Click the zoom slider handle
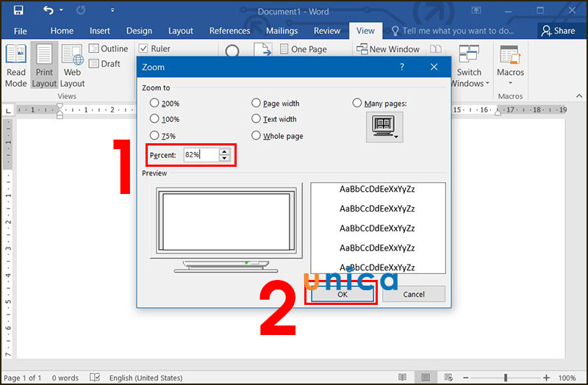Image resolution: width=588 pixels, height=385 pixels. click(x=506, y=378)
